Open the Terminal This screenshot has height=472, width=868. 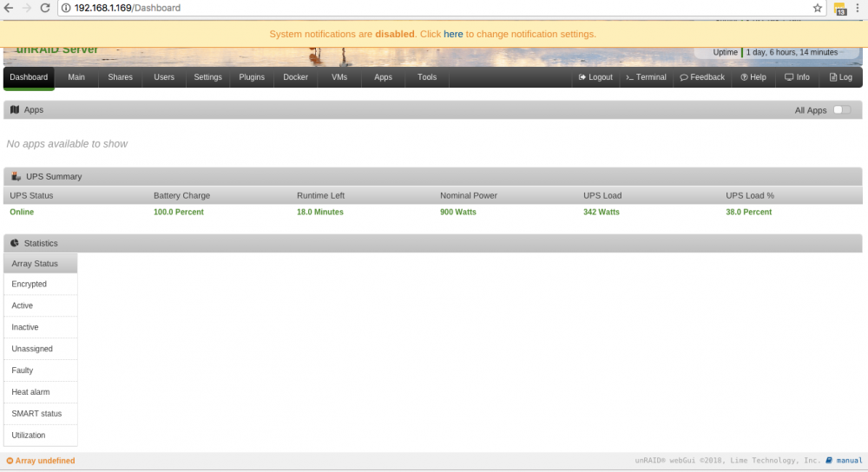pos(646,77)
